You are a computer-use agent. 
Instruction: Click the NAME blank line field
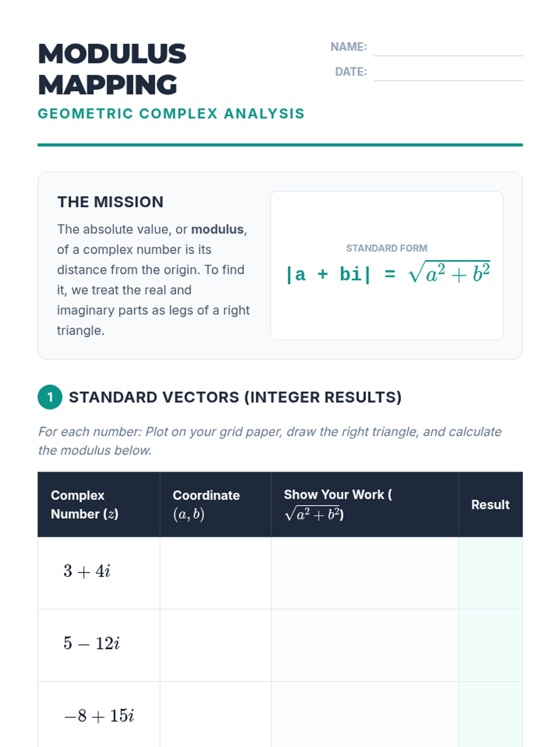[x=448, y=47]
